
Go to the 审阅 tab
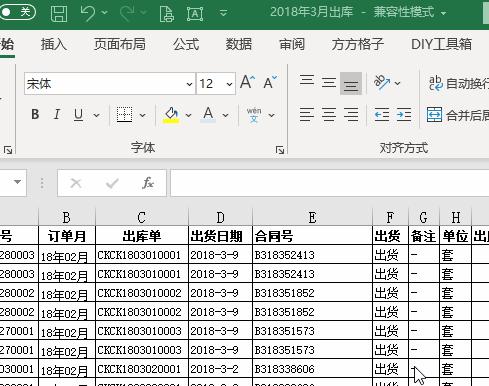(292, 44)
